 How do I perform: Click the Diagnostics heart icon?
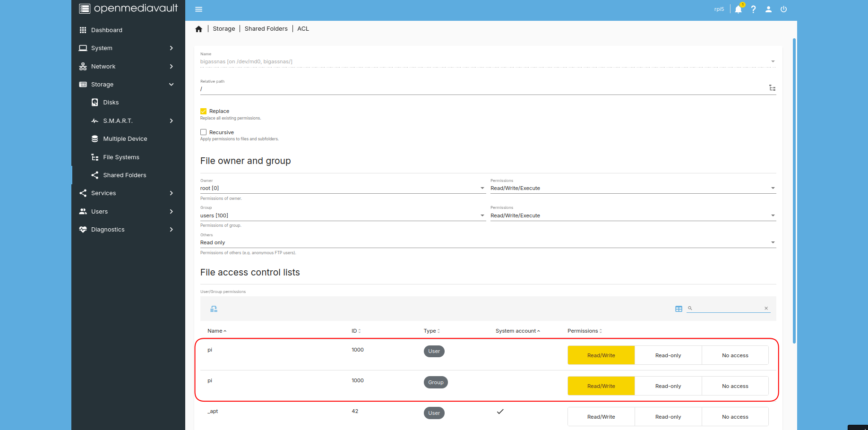point(83,230)
